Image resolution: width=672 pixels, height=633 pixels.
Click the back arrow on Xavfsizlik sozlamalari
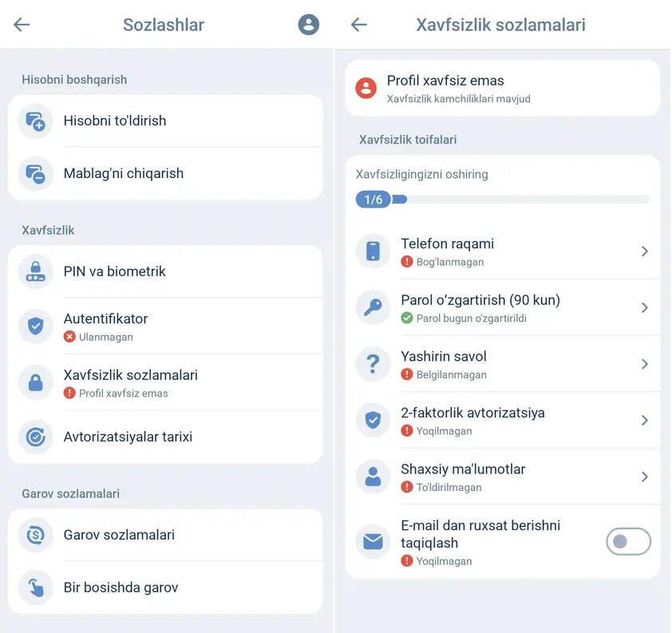click(x=359, y=25)
